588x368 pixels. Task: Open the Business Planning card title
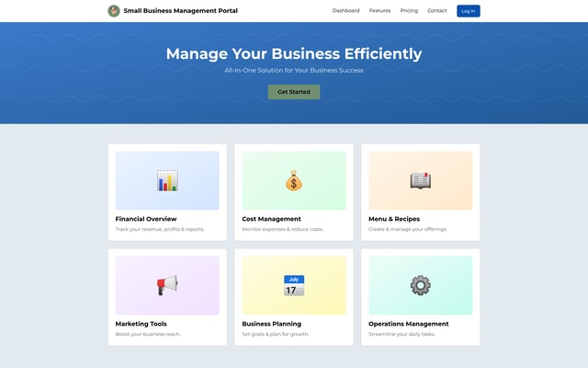tap(272, 324)
